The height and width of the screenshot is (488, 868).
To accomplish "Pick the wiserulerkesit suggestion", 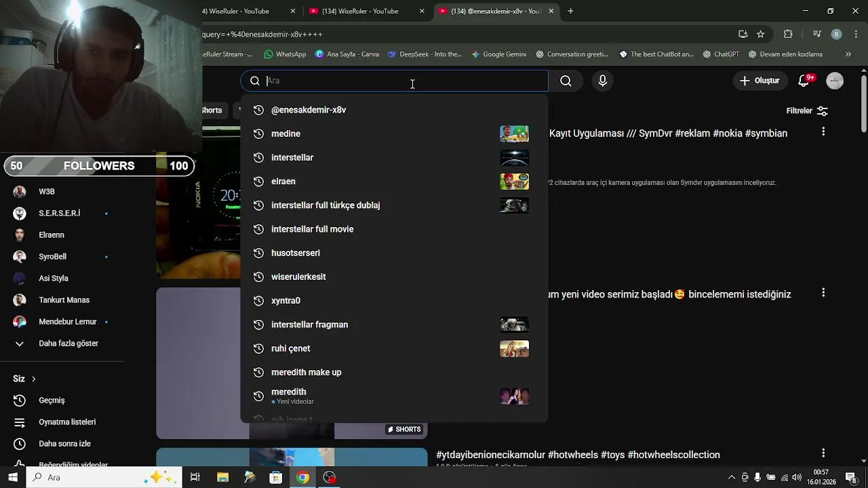I will tap(394, 277).
